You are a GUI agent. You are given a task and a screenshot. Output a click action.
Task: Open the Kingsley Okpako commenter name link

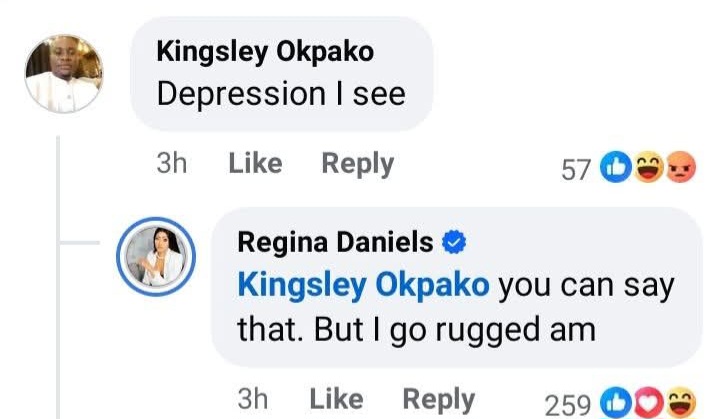266,53
